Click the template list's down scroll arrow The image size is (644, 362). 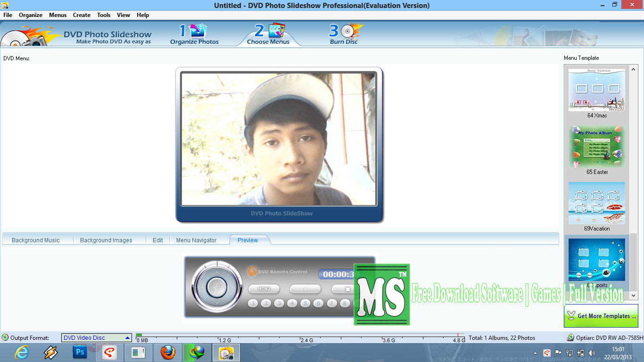tap(633, 296)
